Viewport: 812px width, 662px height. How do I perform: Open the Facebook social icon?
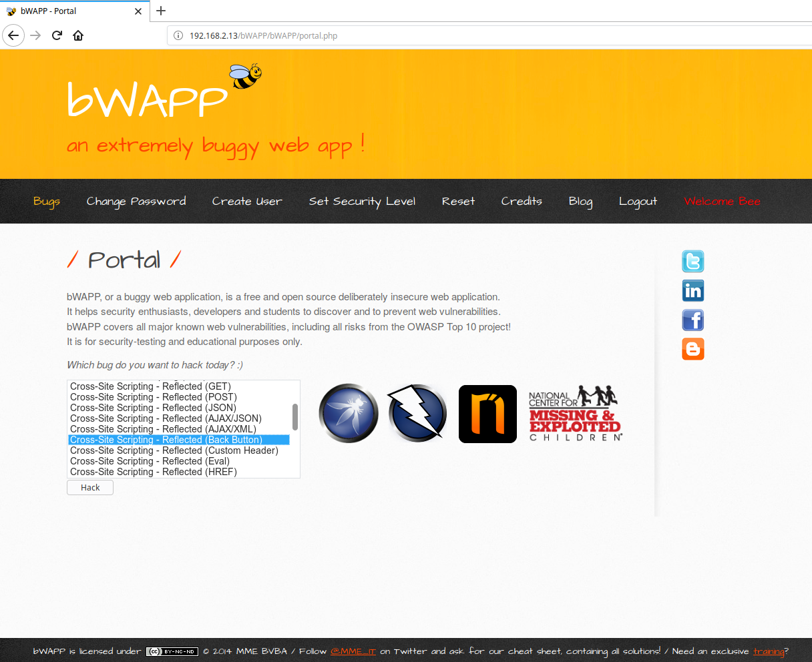[x=693, y=320]
